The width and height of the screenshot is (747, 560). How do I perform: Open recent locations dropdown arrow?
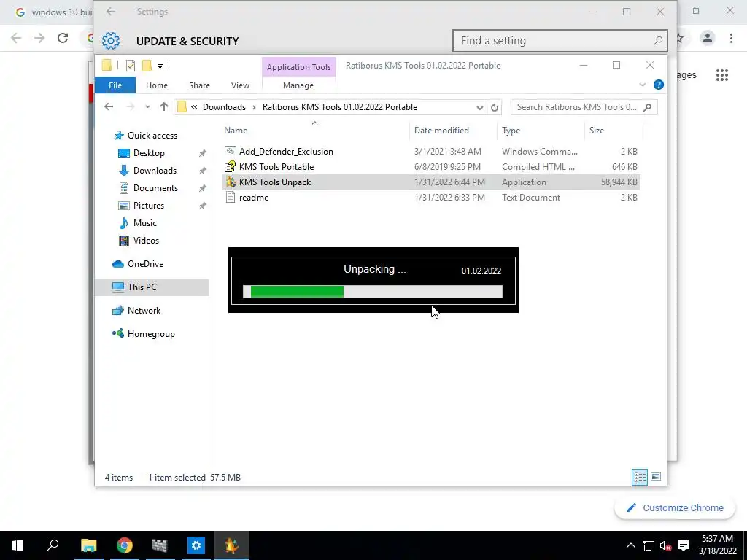pyautogui.click(x=147, y=106)
